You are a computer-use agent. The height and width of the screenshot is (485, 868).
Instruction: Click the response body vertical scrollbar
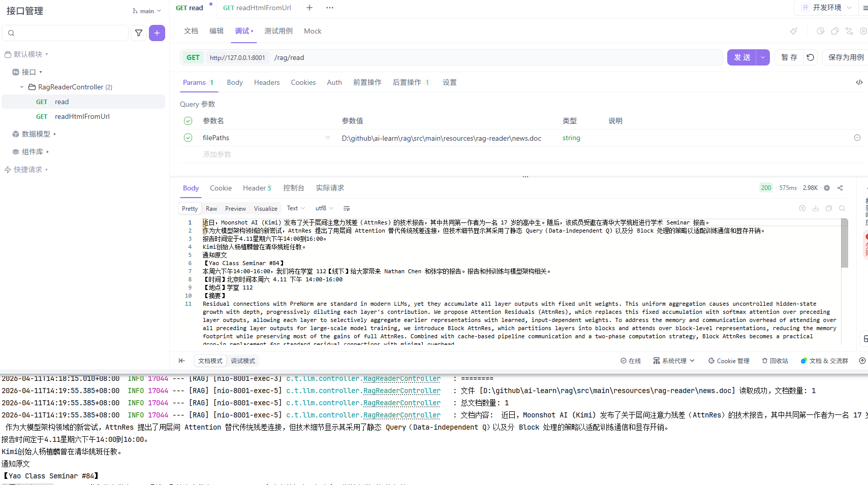pos(844,244)
